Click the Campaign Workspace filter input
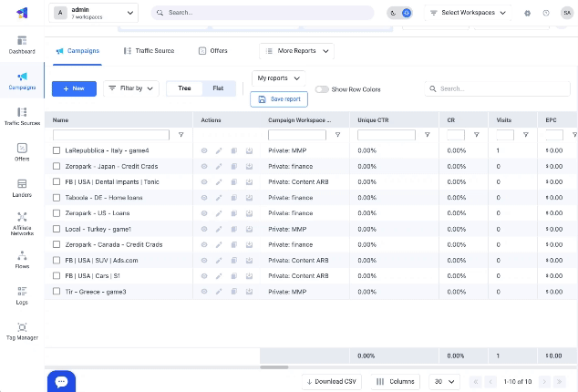Image resolution: width=578 pixels, height=392 pixels. (297, 135)
